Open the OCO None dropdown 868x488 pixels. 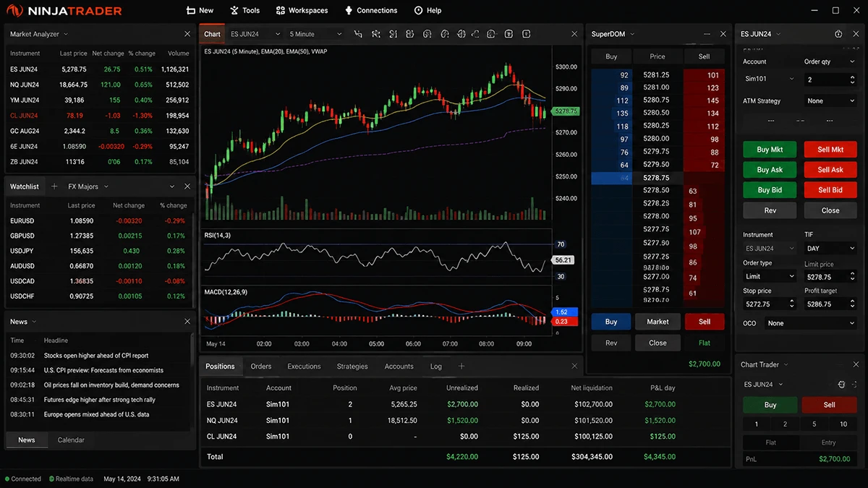[812, 323]
